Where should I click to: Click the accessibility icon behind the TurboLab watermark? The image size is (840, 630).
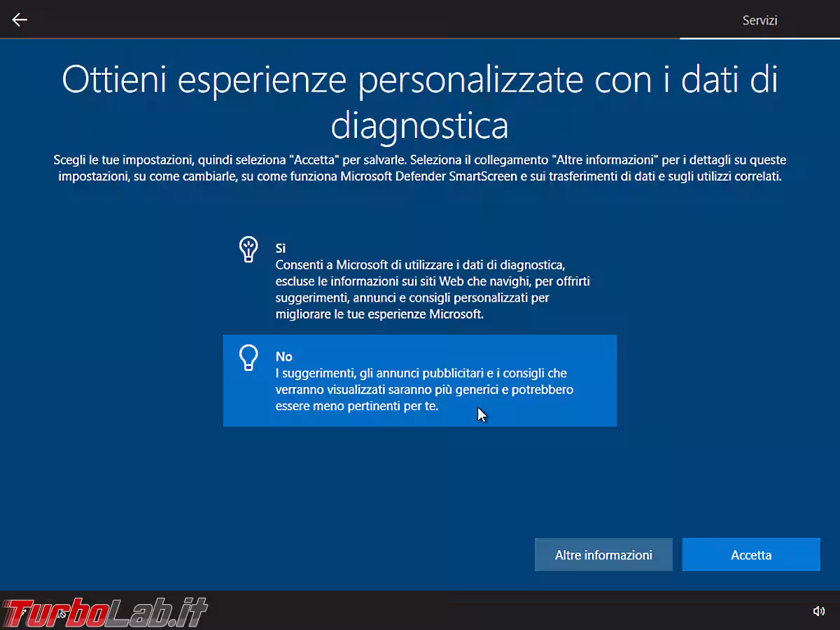coord(62,614)
